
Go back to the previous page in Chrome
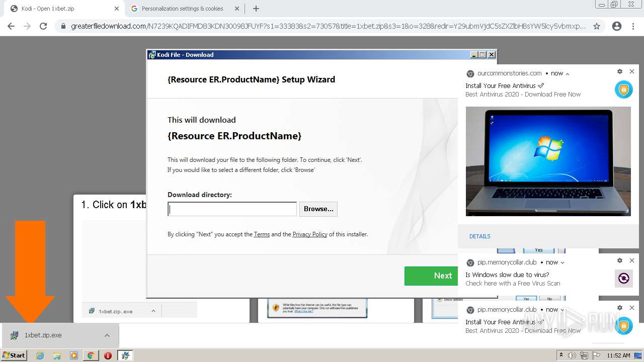coord(11,26)
